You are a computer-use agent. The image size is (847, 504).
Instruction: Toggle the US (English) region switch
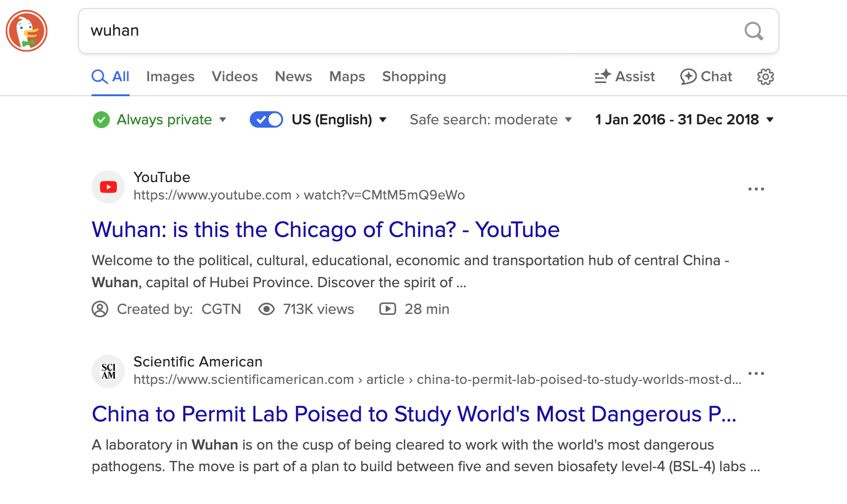point(266,120)
